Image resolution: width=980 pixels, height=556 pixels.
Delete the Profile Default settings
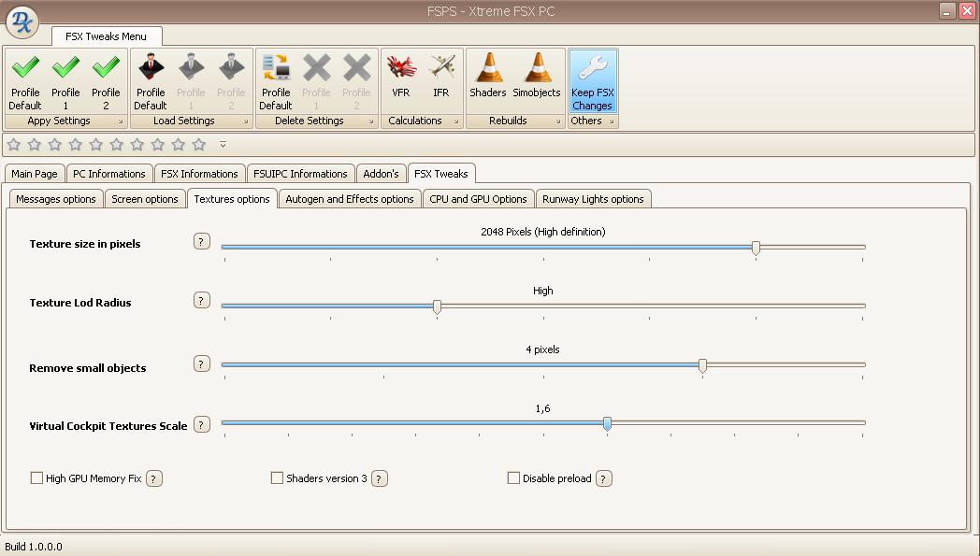point(276,82)
